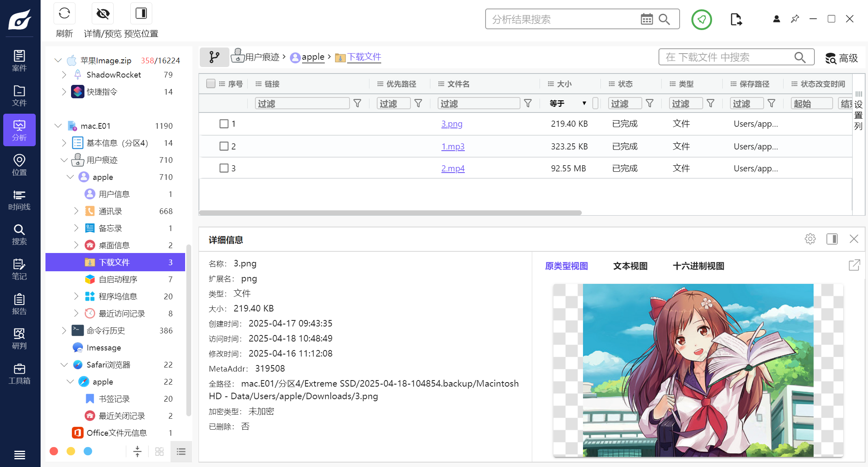Check the box for row 2 (1.mp3)
Screen dimensions: 868x467
(x=224, y=146)
